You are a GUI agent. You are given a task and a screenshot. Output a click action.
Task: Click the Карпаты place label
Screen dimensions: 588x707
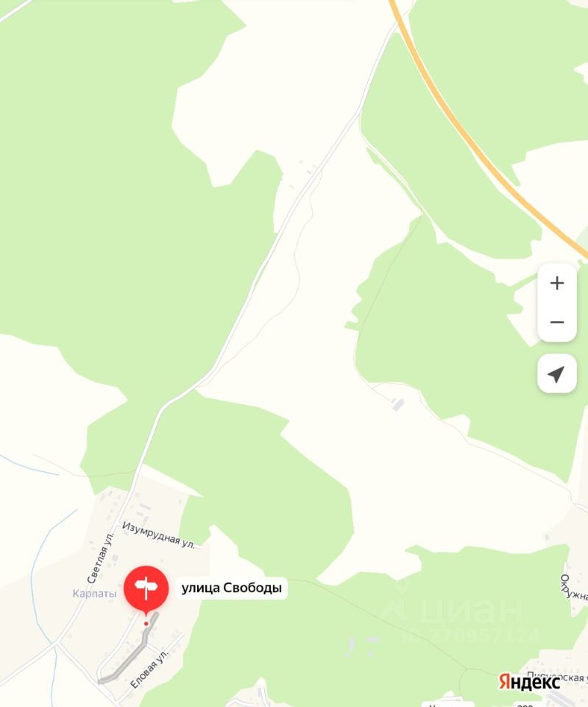click(94, 594)
